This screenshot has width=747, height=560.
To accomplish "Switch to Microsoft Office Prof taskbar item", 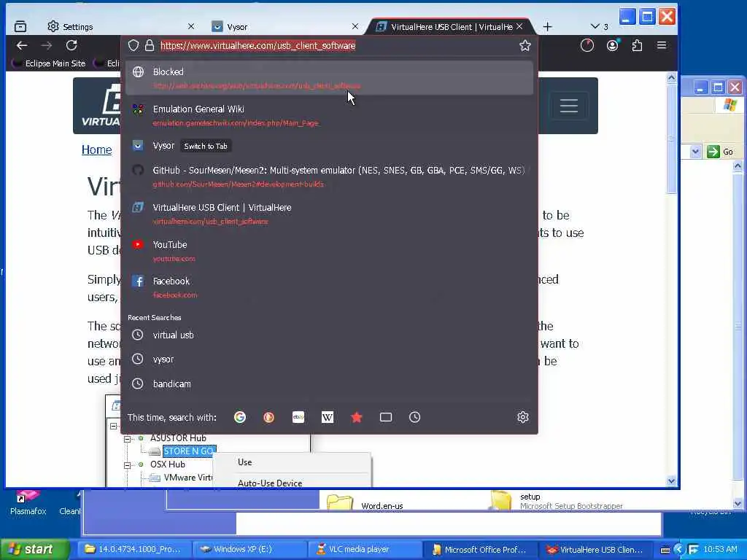I will (480, 550).
